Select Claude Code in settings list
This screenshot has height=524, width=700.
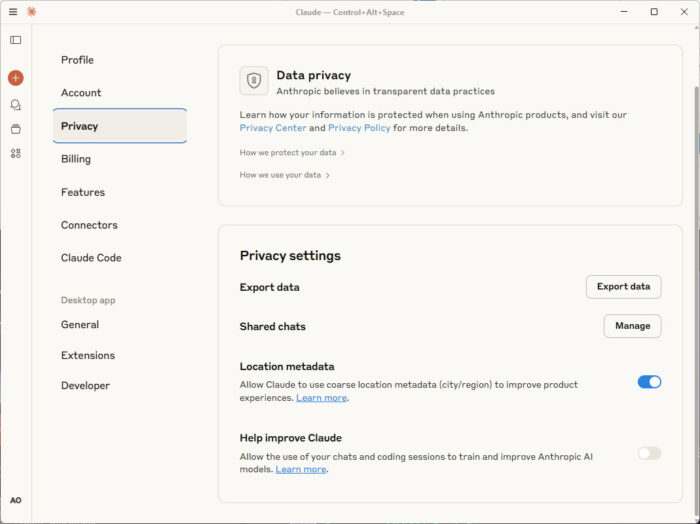click(x=91, y=258)
